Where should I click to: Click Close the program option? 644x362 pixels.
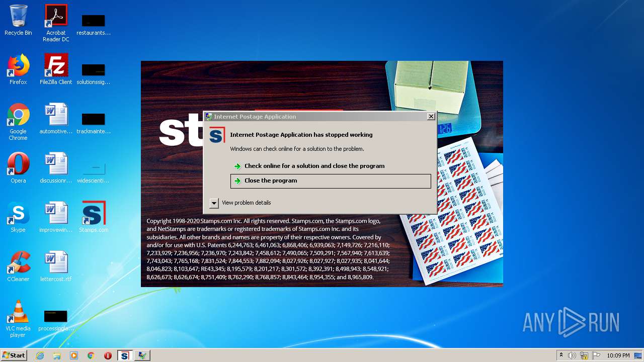(331, 181)
